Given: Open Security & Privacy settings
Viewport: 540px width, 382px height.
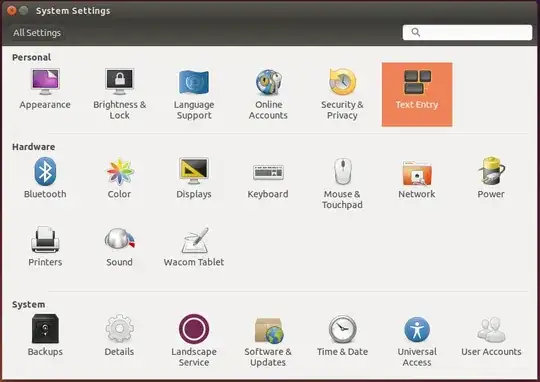Looking at the screenshot, I should coord(342,94).
